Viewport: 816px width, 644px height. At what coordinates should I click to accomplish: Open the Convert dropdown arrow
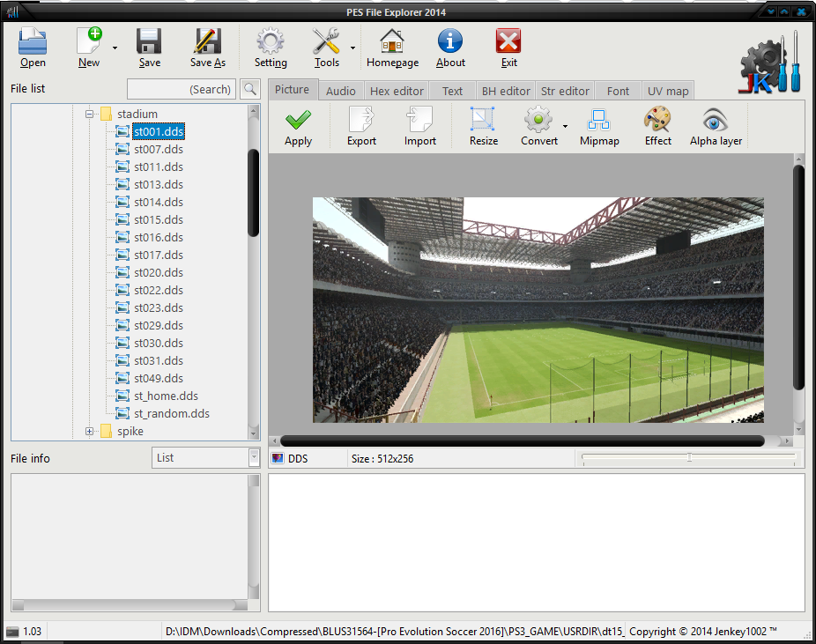(565, 126)
